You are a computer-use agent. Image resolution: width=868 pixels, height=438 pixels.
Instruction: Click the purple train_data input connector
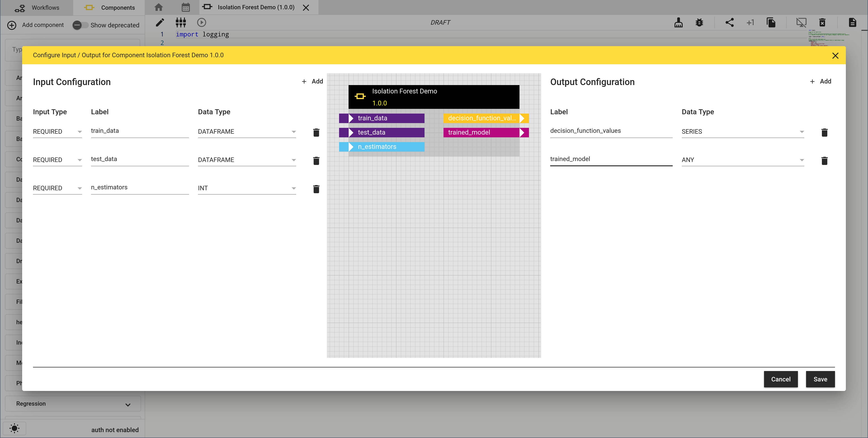[x=381, y=118]
